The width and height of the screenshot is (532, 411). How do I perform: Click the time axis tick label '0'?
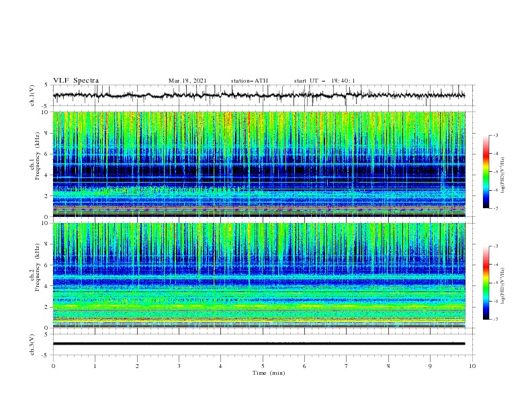tap(53, 366)
